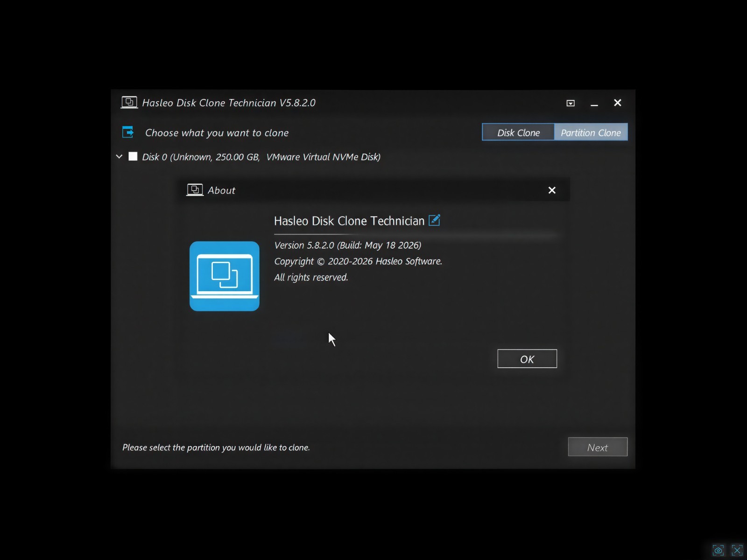Collapse the Disk 0 tree chevron
The width and height of the screenshot is (747, 560).
tap(119, 156)
